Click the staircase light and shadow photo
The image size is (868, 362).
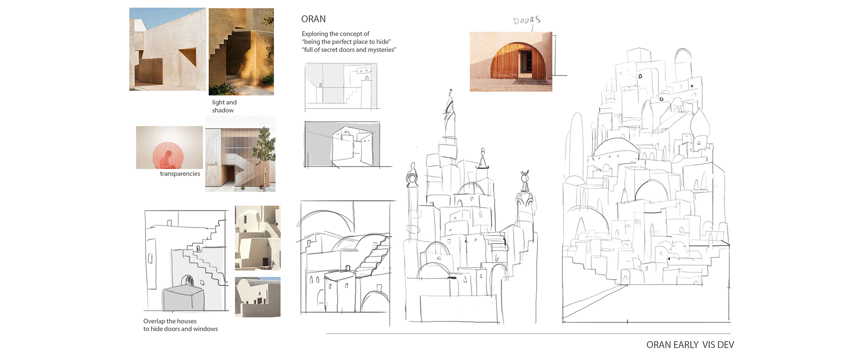tap(241, 52)
